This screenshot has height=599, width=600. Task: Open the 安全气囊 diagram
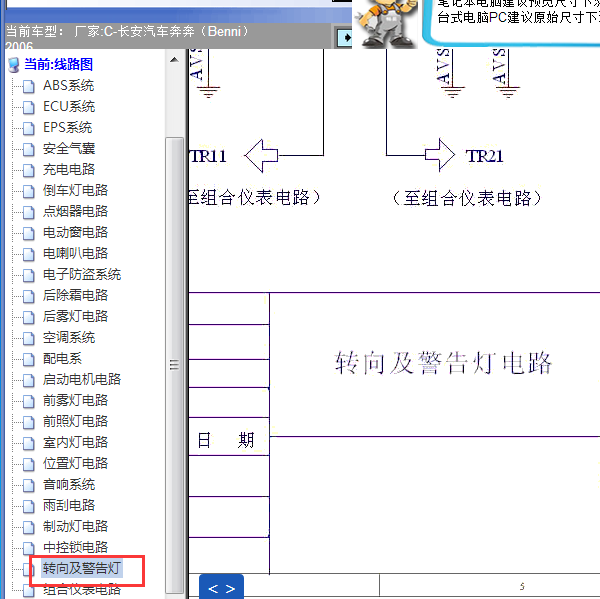click(69, 149)
